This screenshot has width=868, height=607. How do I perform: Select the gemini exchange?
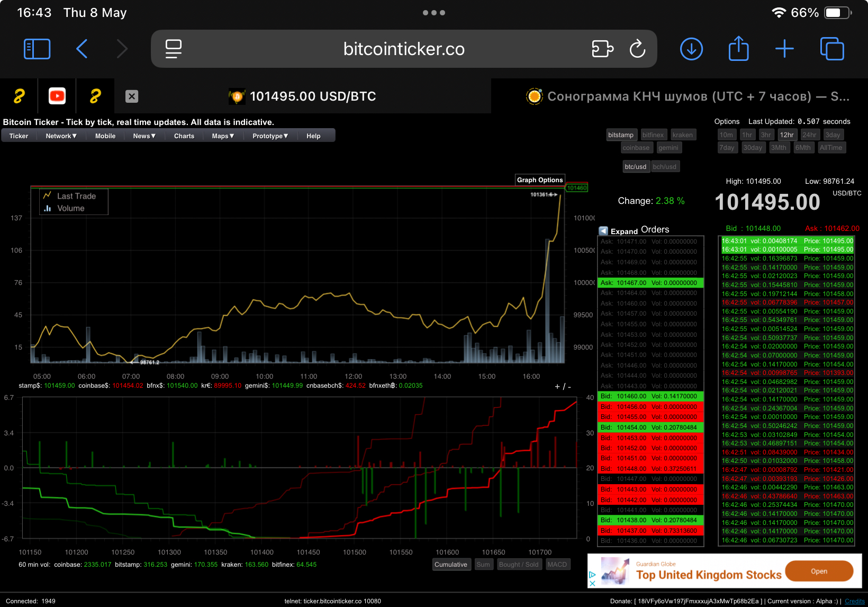(668, 148)
